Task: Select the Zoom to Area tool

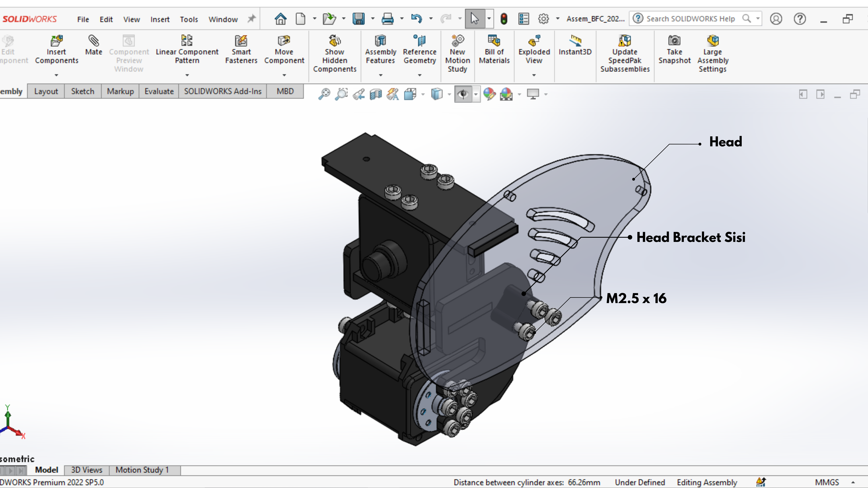Action: click(341, 94)
